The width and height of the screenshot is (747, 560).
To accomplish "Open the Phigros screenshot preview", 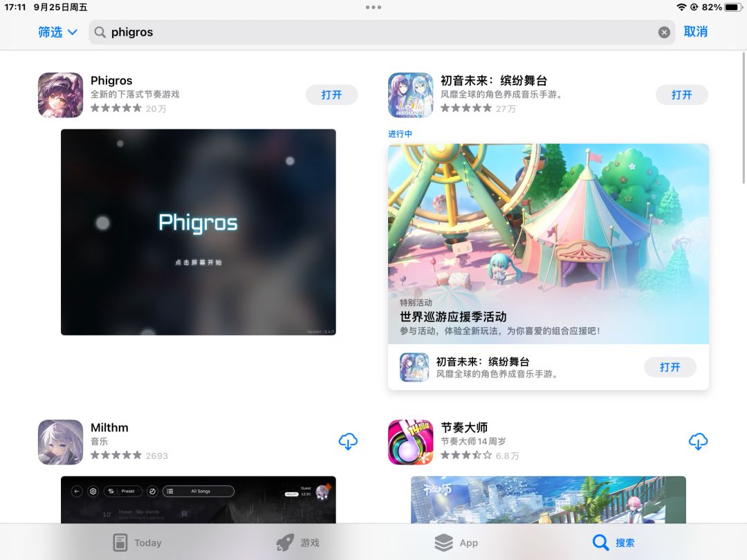I will 199,232.
